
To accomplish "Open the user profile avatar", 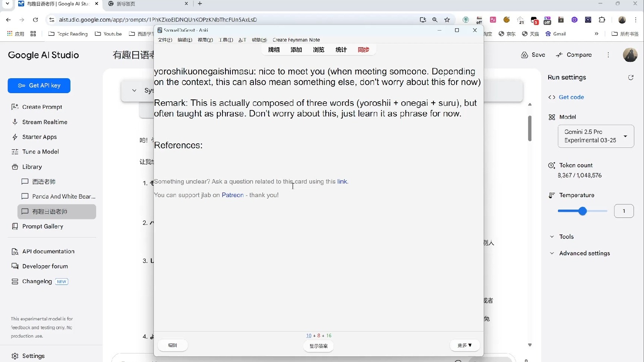I will (630, 55).
